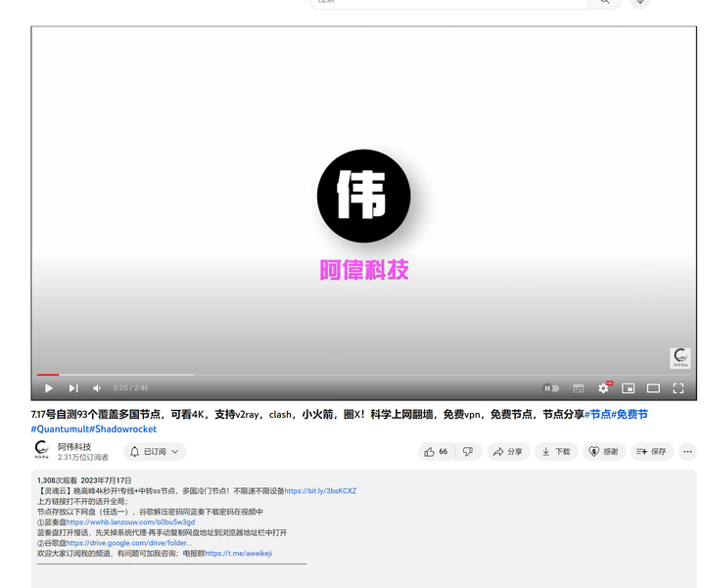Screen dimensions: 705x588
Task: Toggle theater mode view
Action: tap(653, 388)
